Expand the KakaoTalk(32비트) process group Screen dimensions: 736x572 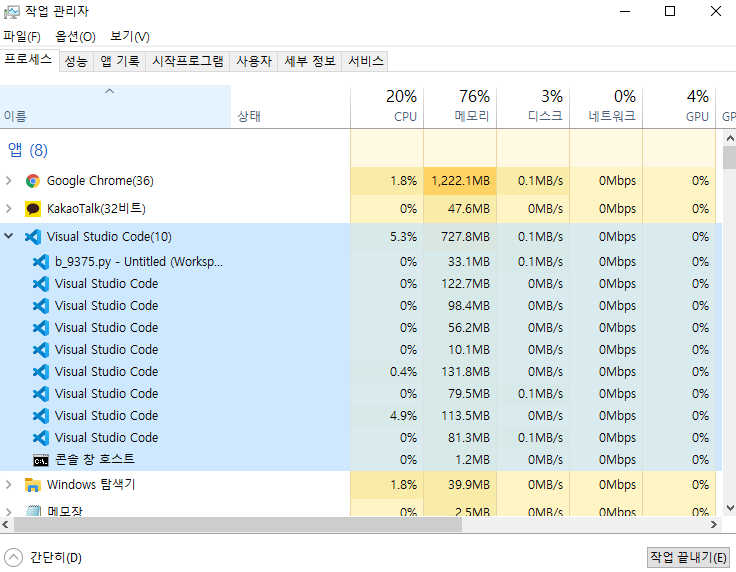tap(8, 209)
